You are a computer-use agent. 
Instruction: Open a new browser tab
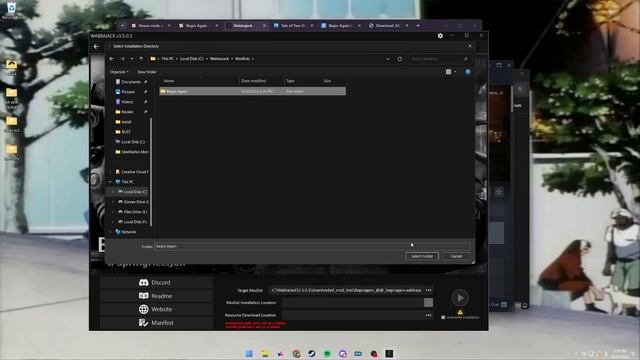pyautogui.click(x=418, y=26)
